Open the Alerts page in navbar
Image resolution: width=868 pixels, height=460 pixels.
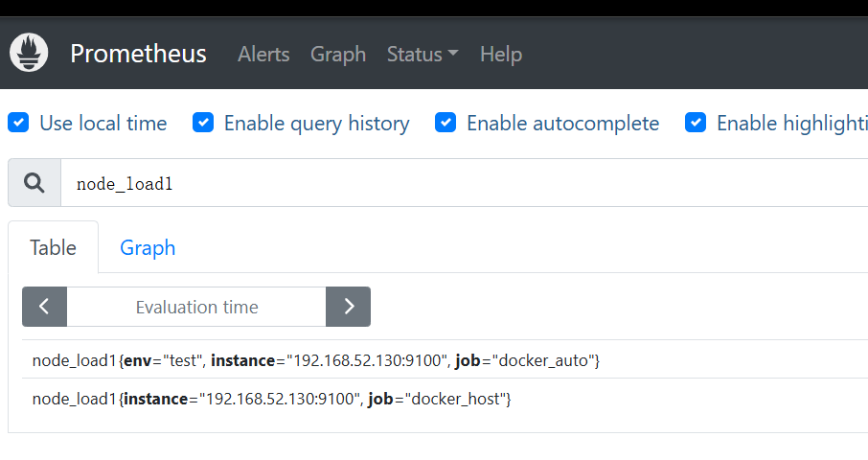(x=263, y=55)
